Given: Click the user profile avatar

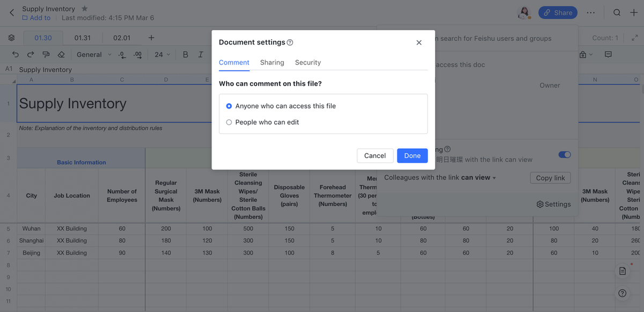Looking at the screenshot, I should [x=524, y=12].
